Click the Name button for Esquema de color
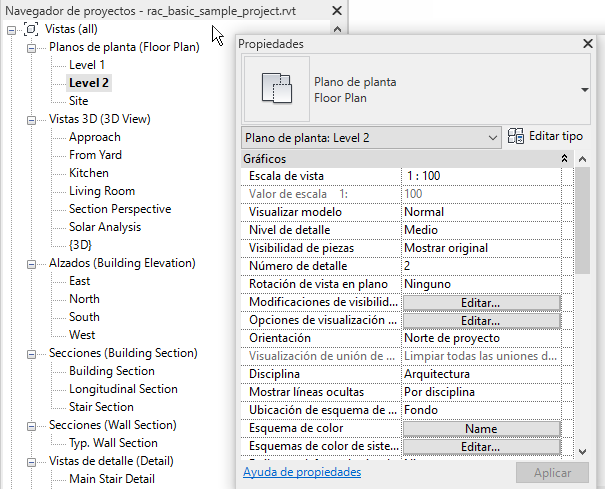605x489 pixels. (481, 428)
